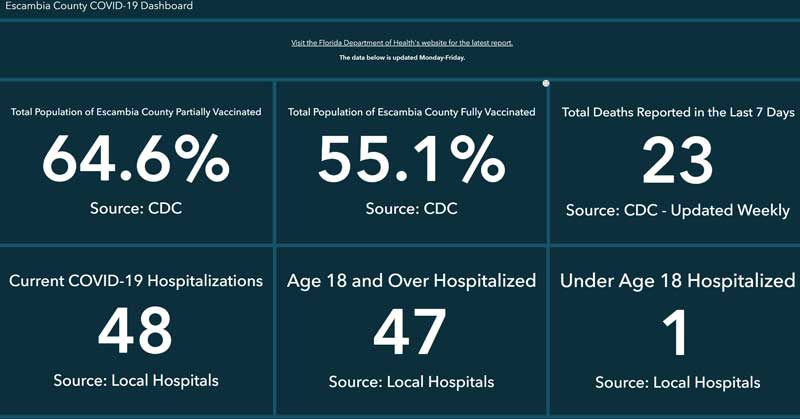Select the 'updated Monday-Friday' notice text
The height and width of the screenshot is (419, 800).
coord(401,58)
